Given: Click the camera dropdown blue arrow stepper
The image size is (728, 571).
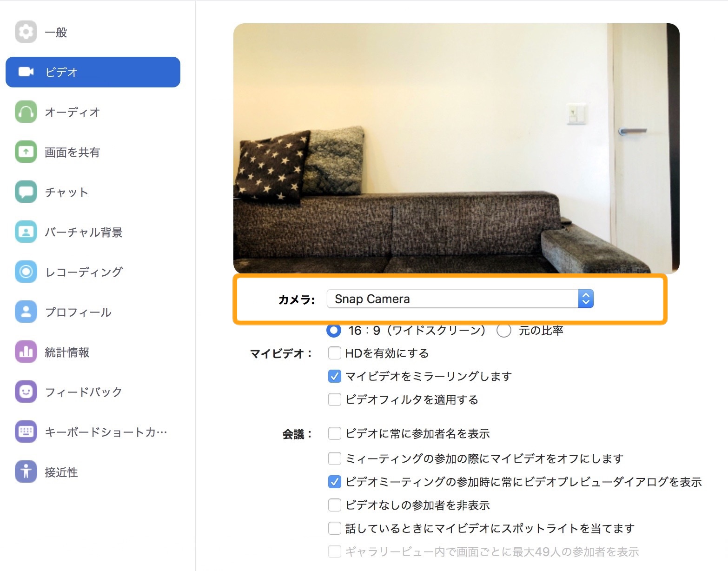Looking at the screenshot, I should [x=586, y=299].
